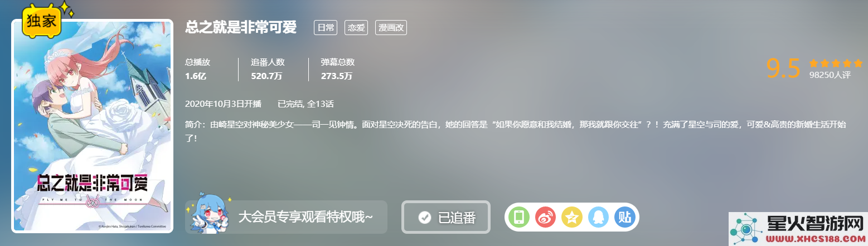Share via the blue QQ penguin icon
This screenshot has height=246, width=868.
[598, 217]
